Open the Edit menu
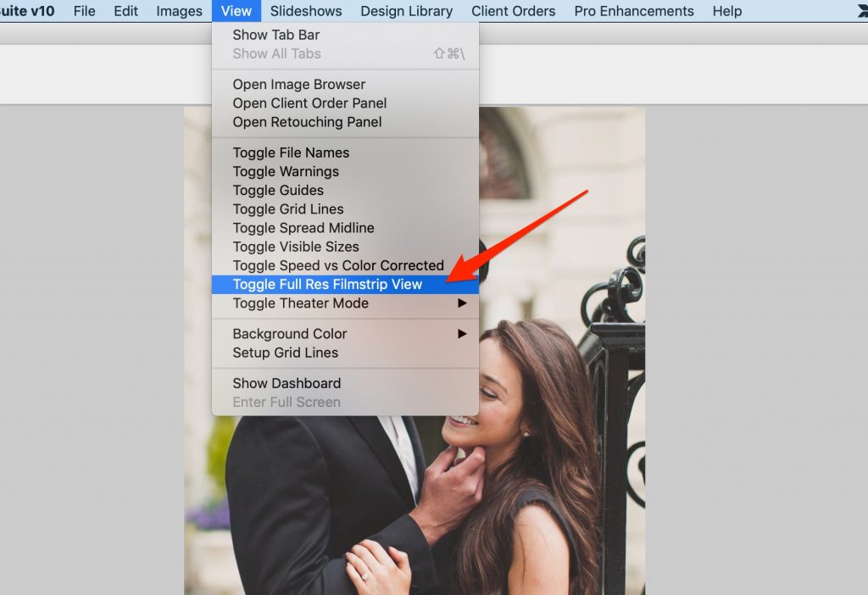The image size is (868, 595). coord(125,11)
